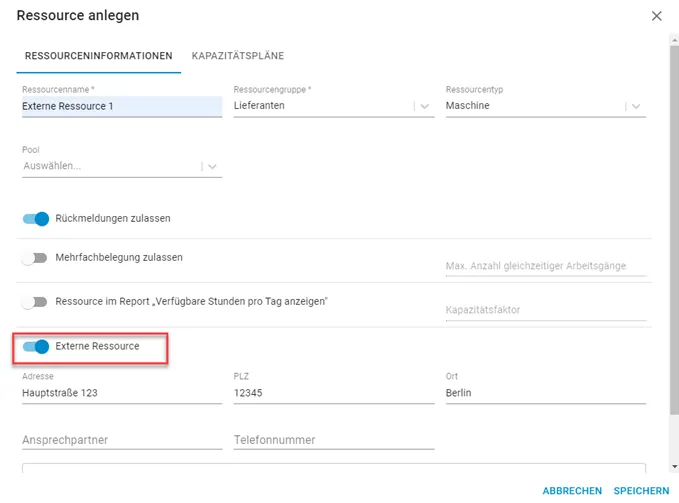The height and width of the screenshot is (503, 679).
Task: Click the Telefonnummer input field
Action: [334, 440]
